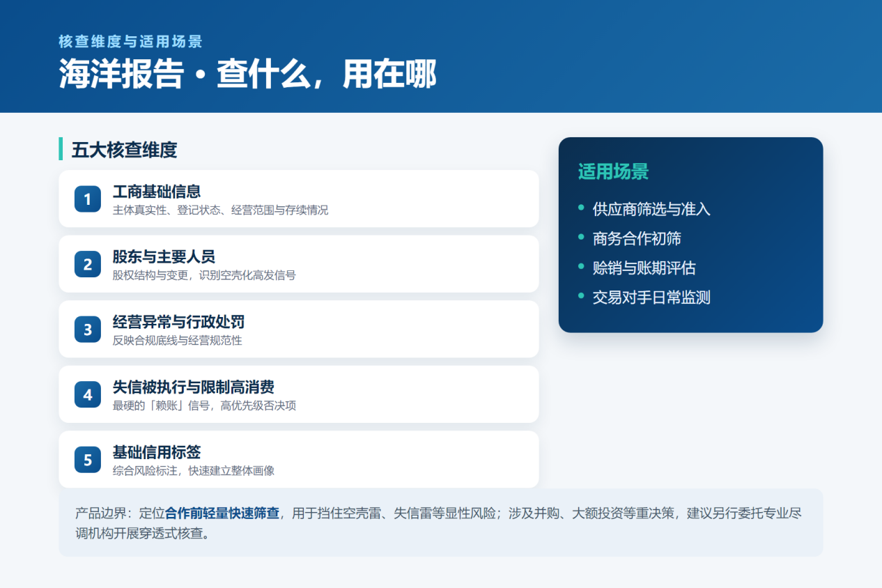
Task: Select the list item "赊销与账期评估"
Action: pos(644,268)
